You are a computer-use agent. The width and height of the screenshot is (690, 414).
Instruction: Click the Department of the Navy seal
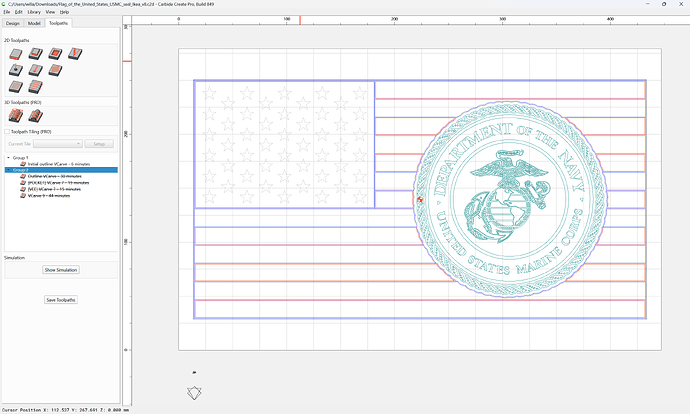point(510,199)
